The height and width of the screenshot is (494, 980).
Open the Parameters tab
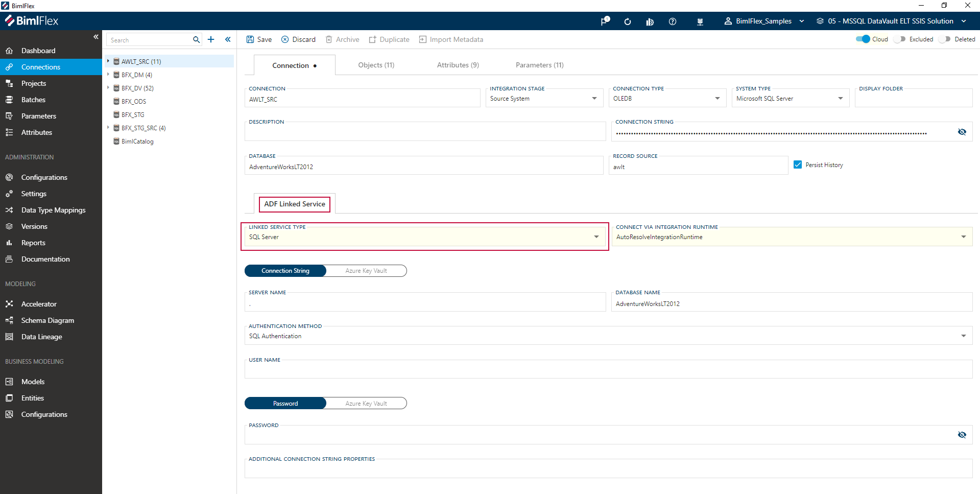(539, 65)
